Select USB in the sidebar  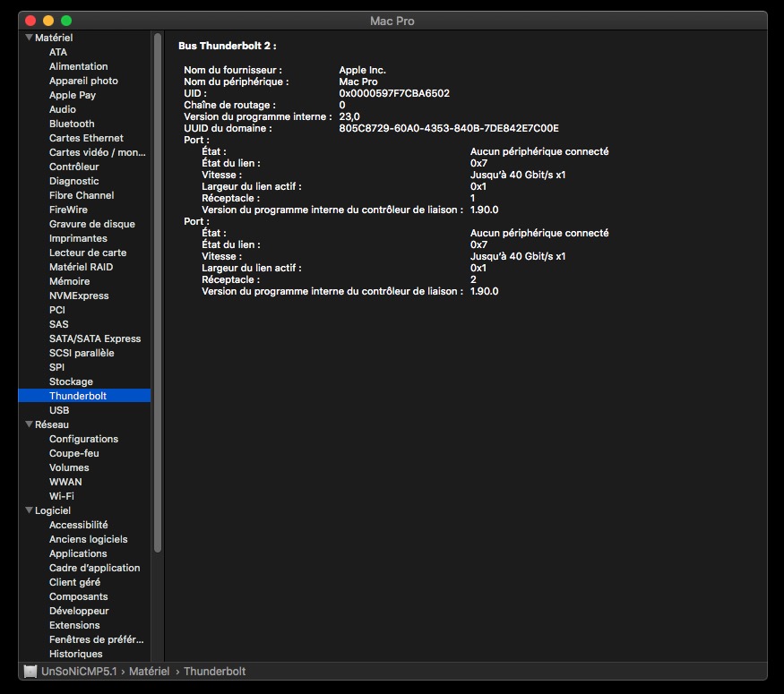pos(59,410)
